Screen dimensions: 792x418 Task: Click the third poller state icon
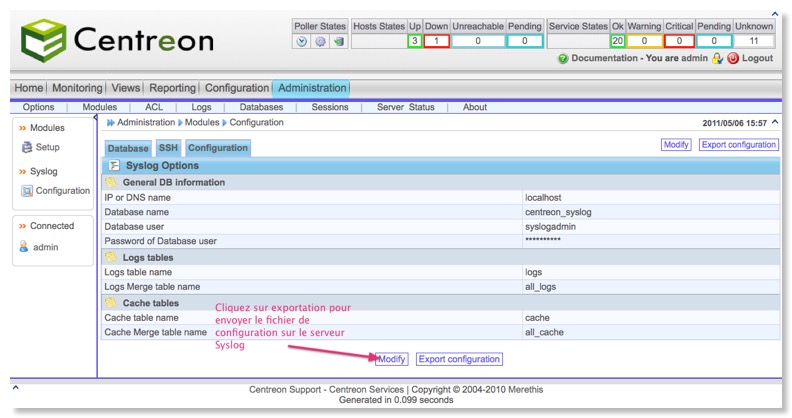click(x=338, y=42)
